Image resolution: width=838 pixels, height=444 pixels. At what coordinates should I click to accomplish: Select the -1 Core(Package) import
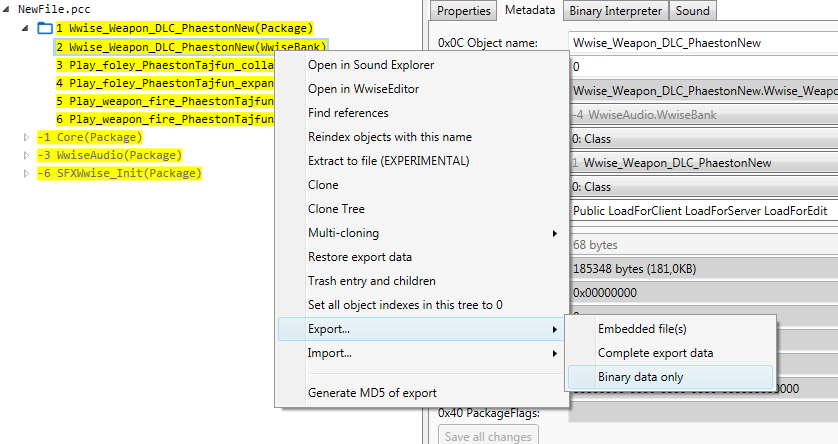click(90, 137)
